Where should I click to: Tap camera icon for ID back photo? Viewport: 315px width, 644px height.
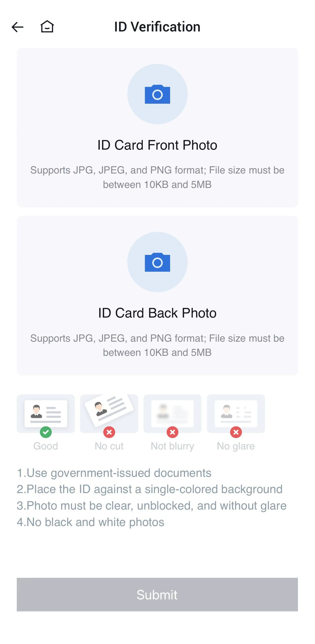pos(157,262)
